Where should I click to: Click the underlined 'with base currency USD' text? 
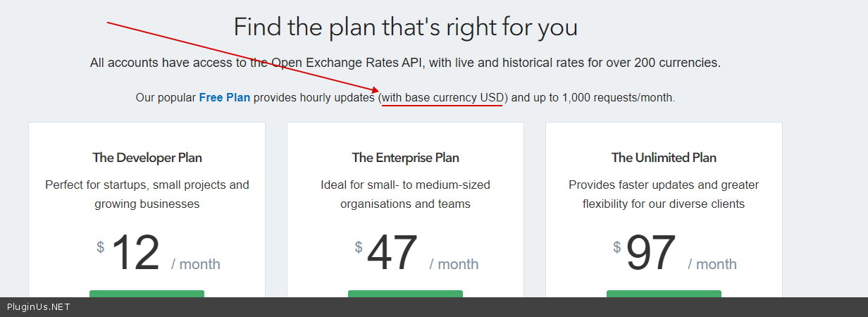click(x=443, y=97)
